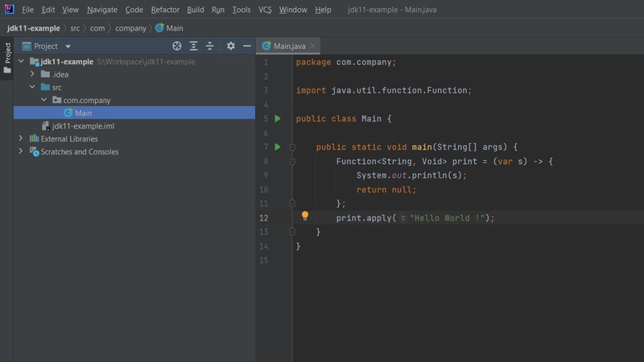Click com breadcrumb in navigation bar
Screen dimensions: 644x362
[x=97, y=28]
